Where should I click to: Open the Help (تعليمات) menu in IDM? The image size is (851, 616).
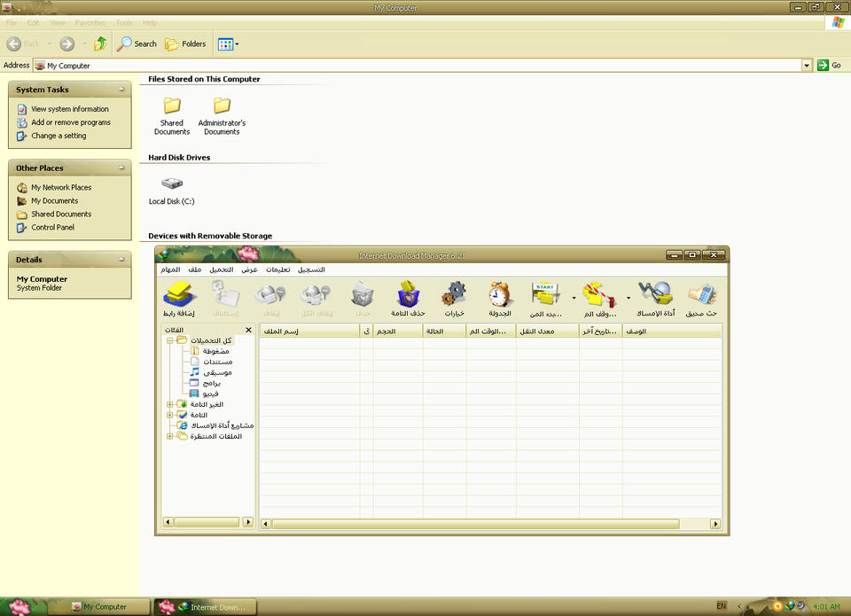click(x=277, y=269)
